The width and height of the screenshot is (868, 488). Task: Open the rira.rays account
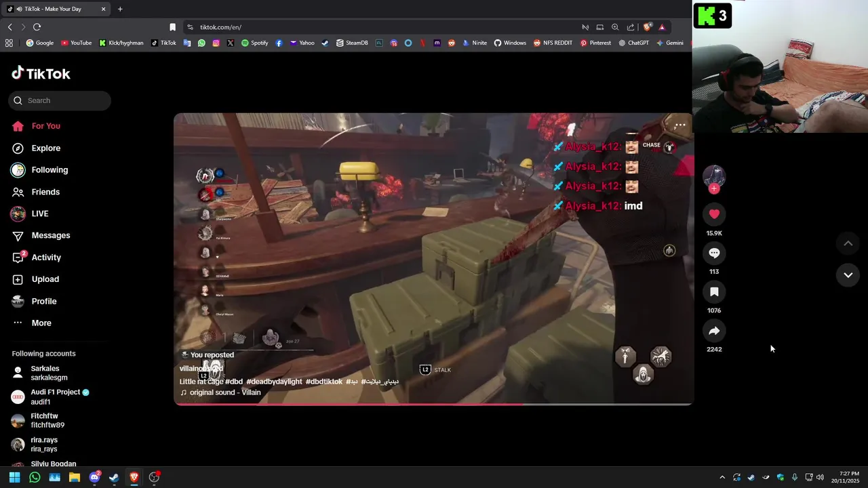(x=35, y=444)
